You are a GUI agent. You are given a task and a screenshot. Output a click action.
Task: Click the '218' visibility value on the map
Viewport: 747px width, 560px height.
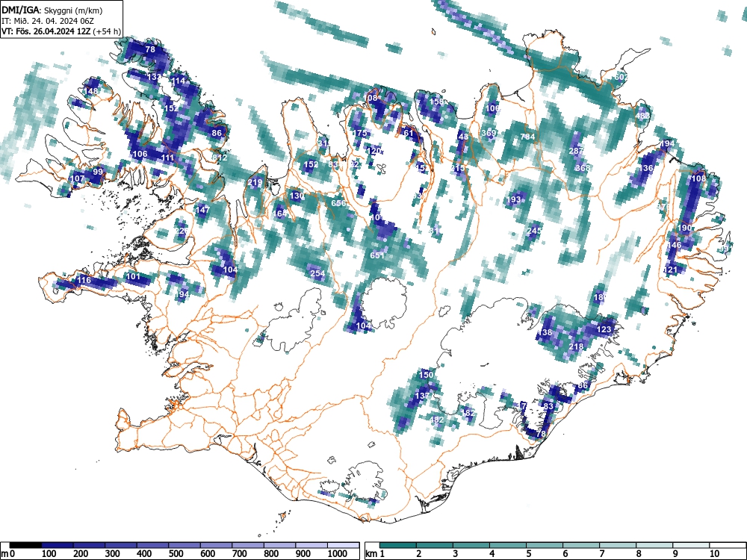576,346
